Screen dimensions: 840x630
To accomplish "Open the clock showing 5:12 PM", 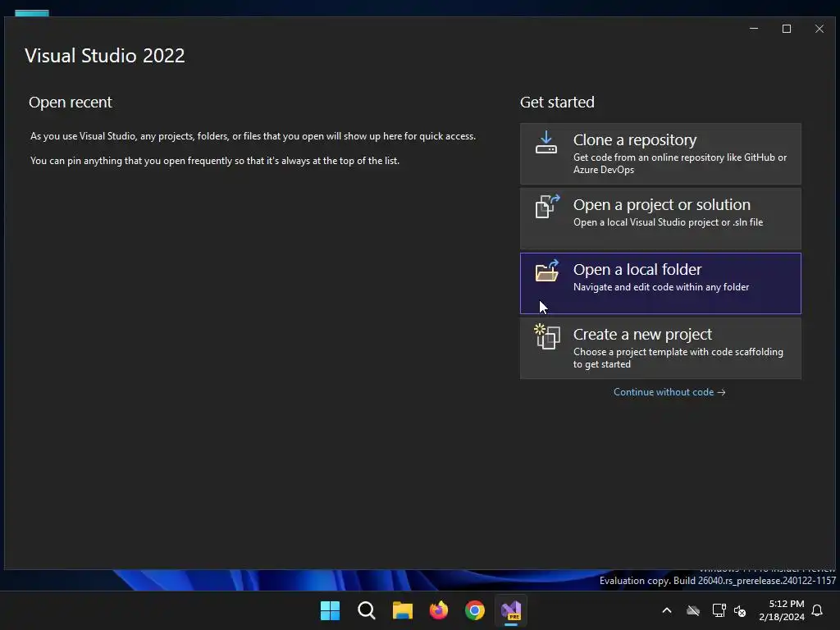I will [782, 610].
